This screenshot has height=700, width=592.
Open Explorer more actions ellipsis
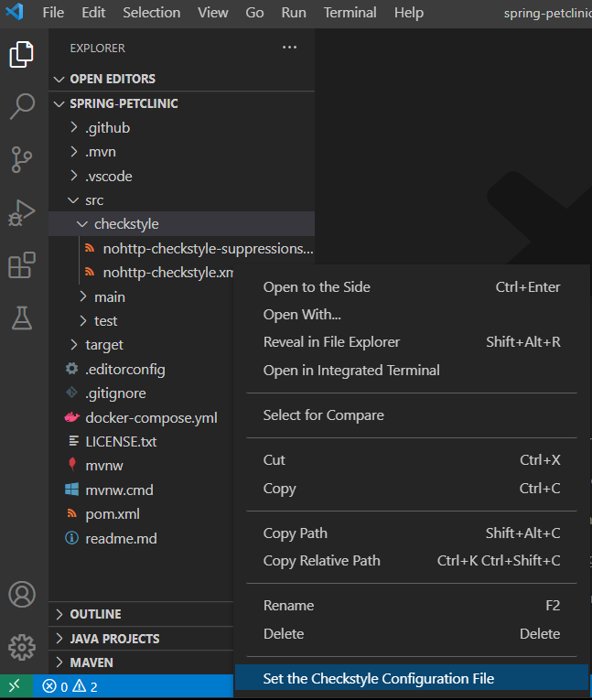[290, 48]
